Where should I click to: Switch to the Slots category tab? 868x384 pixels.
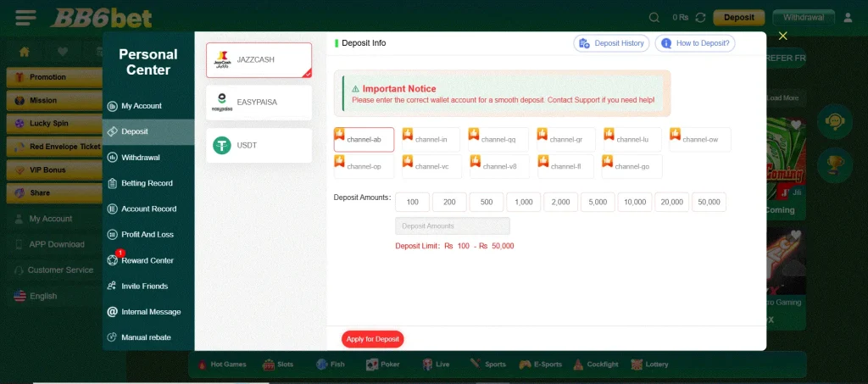278,365
